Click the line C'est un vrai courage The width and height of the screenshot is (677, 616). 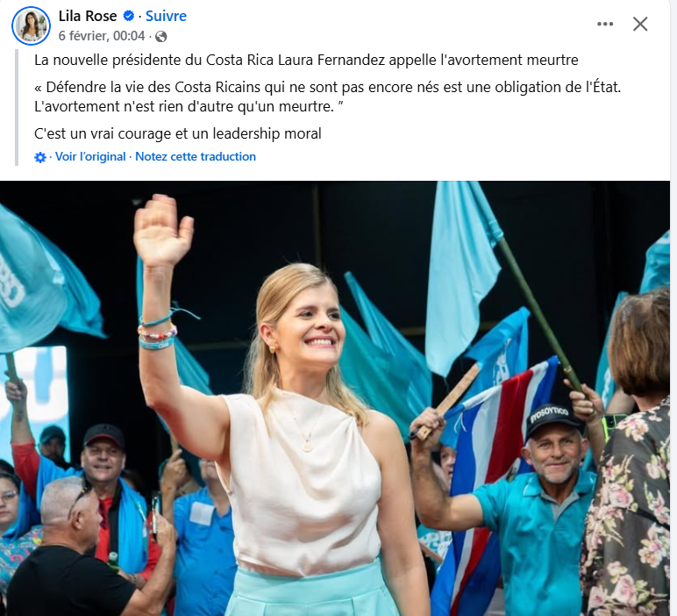[178, 134]
